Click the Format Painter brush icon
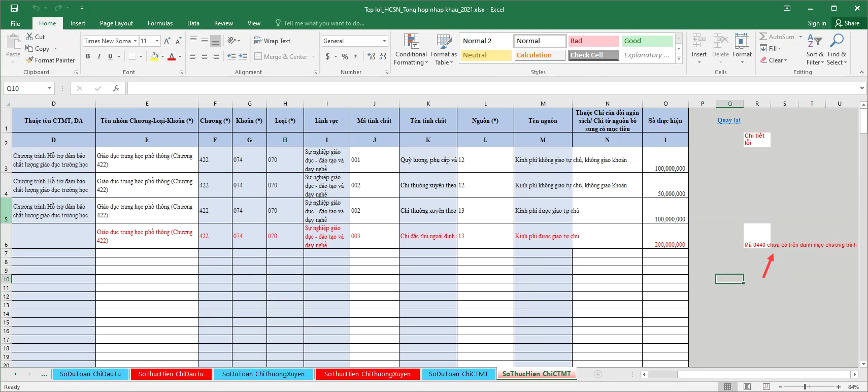This screenshot has height=392, width=868. pos(30,60)
